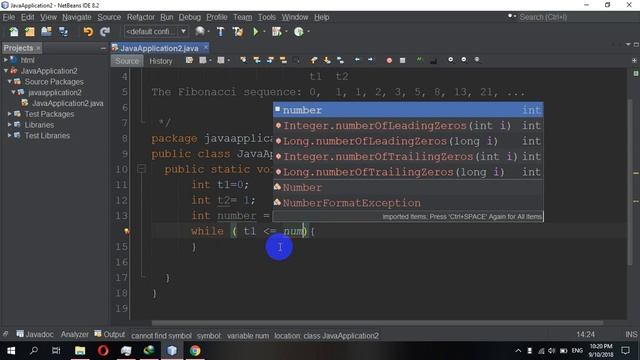Viewport: 640px width, 360px height.
Task: Expand the Test Libraries node
Action: [9, 135]
